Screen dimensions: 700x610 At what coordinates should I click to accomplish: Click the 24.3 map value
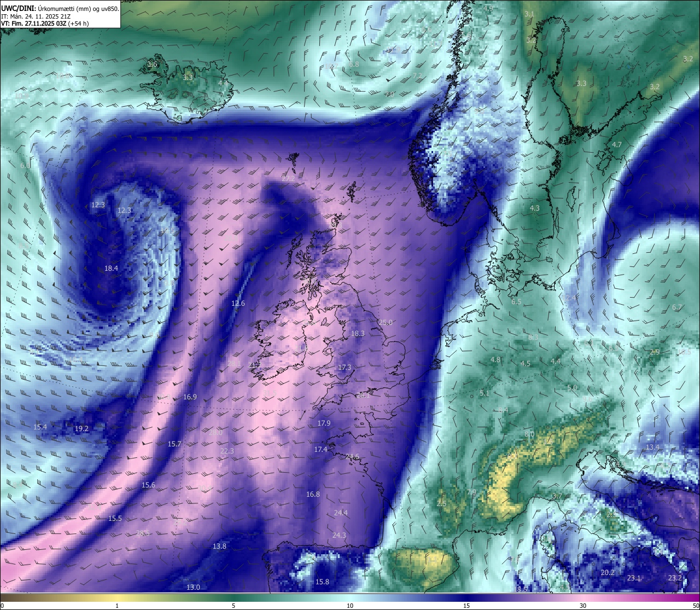339,535
